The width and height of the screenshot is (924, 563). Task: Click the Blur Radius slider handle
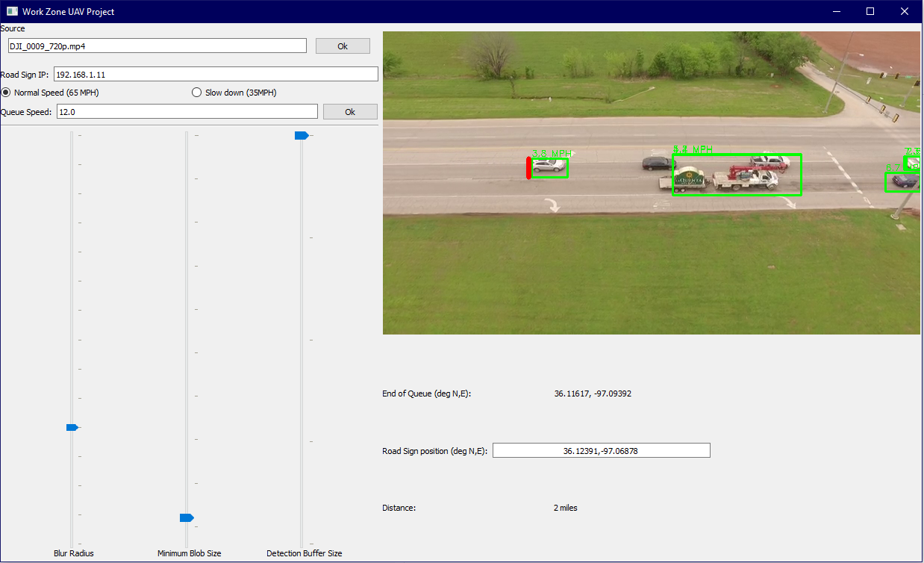pyautogui.click(x=72, y=427)
